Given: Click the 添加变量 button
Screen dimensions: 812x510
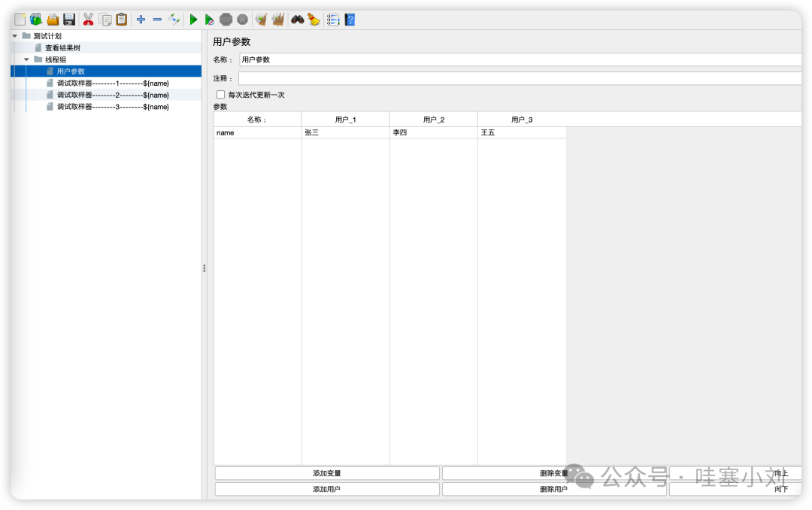Looking at the screenshot, I should click(x=327, y=473).
